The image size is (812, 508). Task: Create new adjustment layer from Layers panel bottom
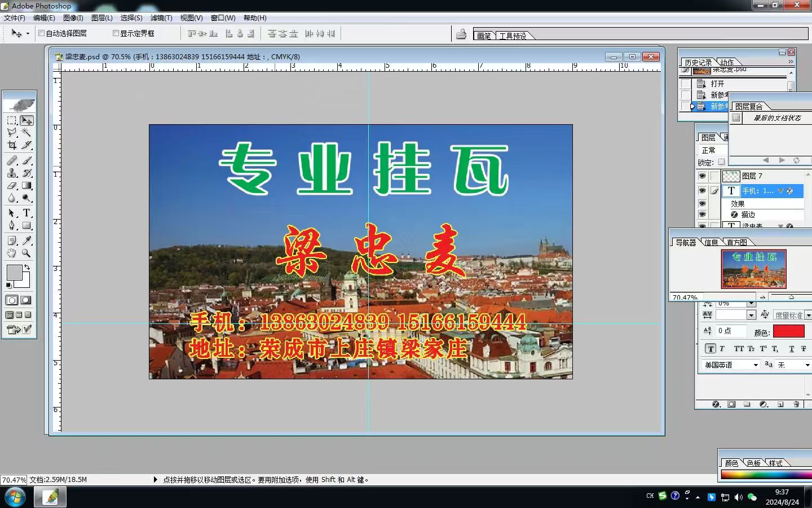click(x=764, y=404)
